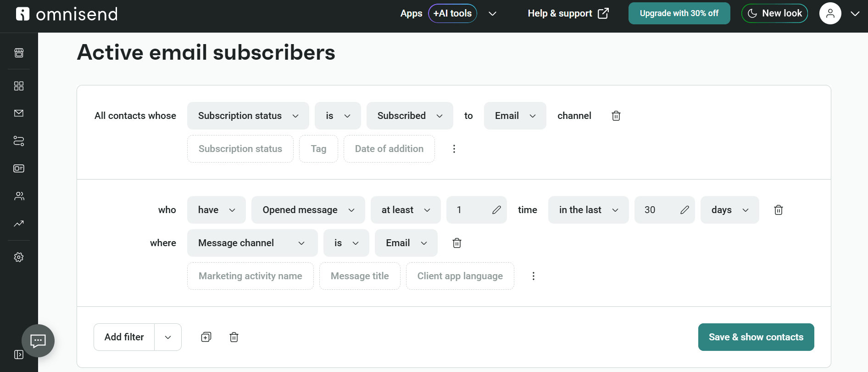Open the Settings gear sidebar icon

tap(19, 257)
